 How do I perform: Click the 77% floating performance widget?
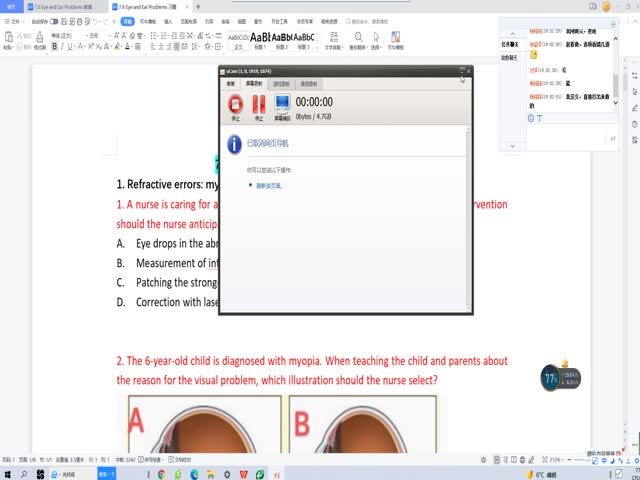(551, 377)
